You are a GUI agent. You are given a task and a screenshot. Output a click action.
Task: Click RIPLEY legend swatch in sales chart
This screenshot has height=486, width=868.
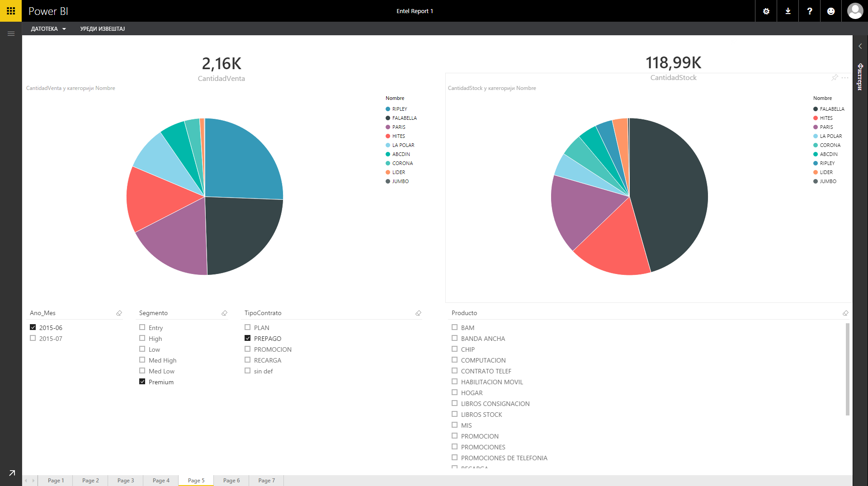388,109
